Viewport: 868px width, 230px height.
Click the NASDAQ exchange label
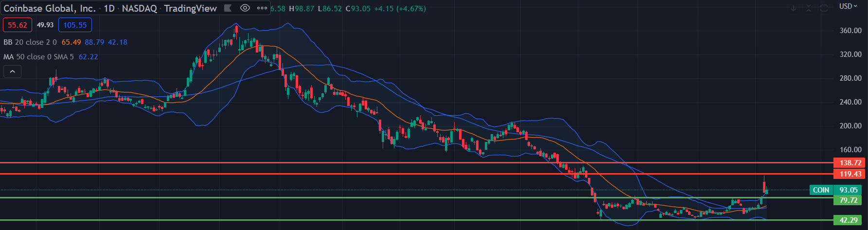[139, 9]
